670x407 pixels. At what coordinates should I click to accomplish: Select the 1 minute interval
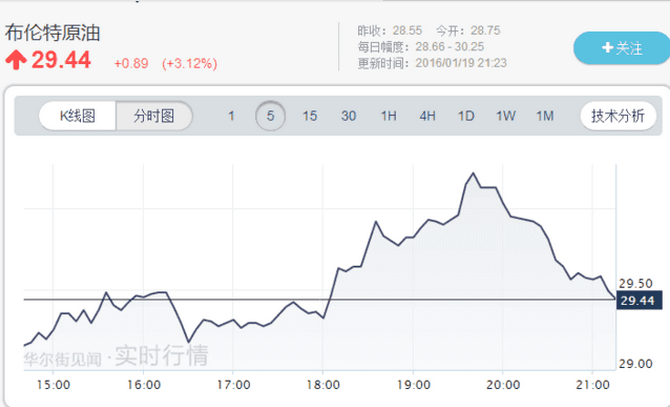231,116
